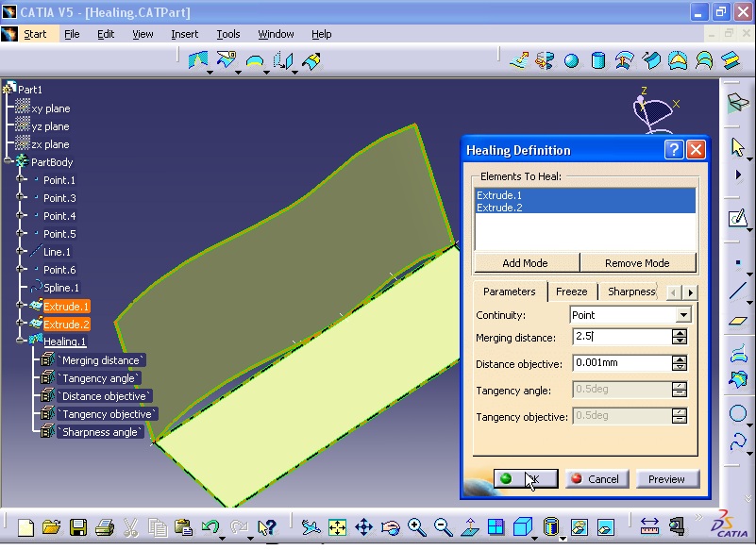Click the Measure Between icon
The width and height of the screenshot is (756, 550).
click(649, 526)
